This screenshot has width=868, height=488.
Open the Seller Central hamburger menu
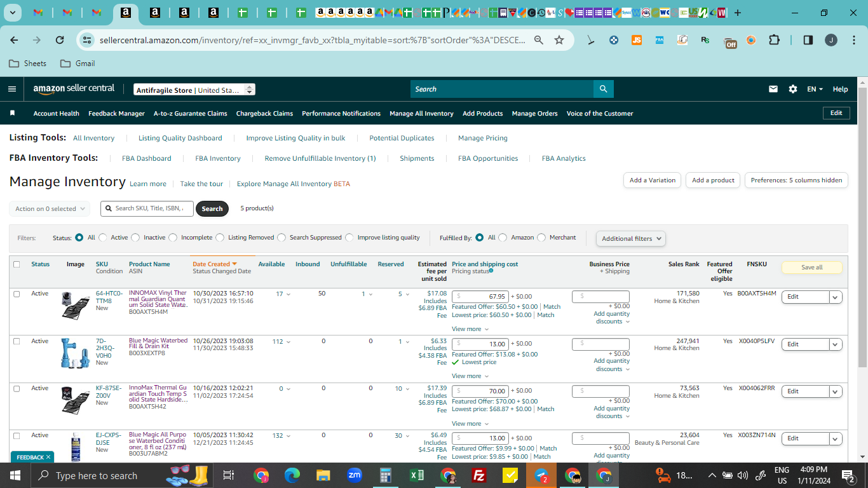point(12,89)
